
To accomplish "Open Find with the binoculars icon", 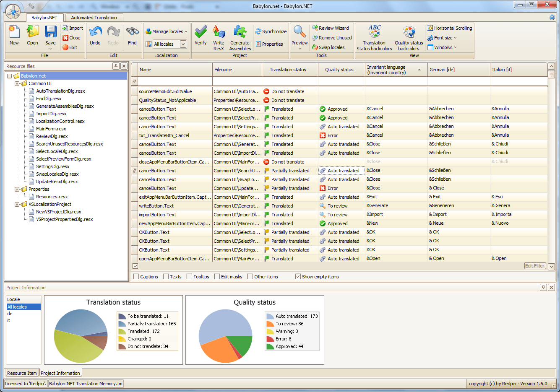I will [132, 35].
